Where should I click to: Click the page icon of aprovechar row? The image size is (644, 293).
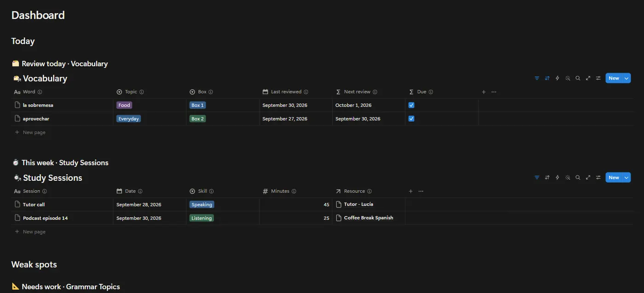pyautogui.click(x=17, y=119)
